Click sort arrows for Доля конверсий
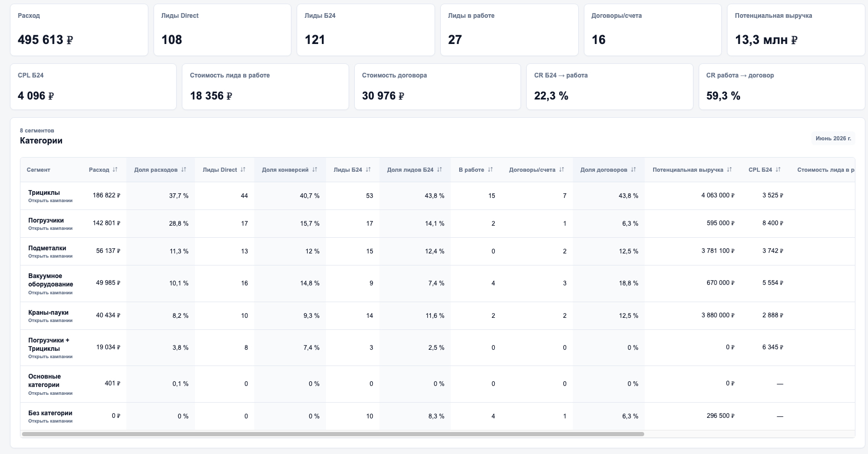The width and height of the screenshot is (868, 454). [314, 170]
